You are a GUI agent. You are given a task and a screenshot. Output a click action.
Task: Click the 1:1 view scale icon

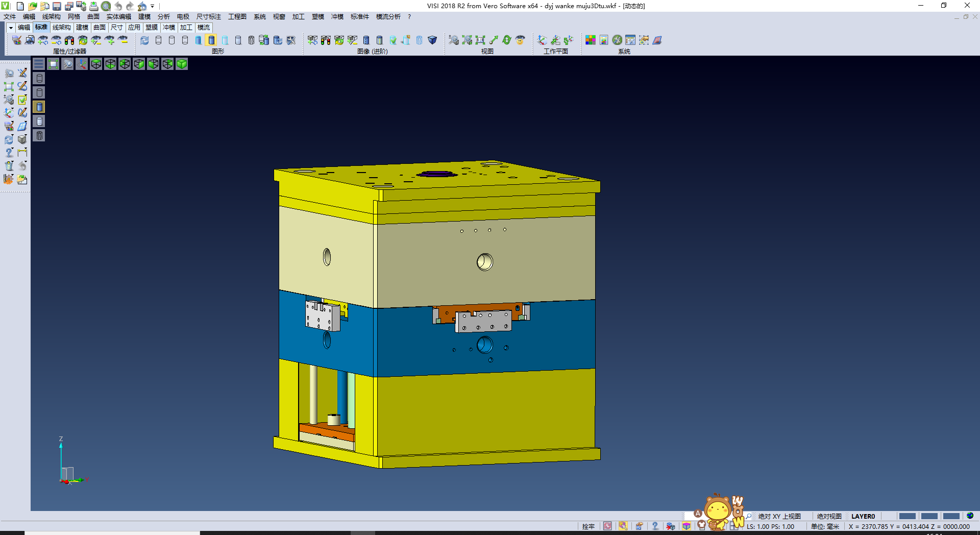(480, 40)
